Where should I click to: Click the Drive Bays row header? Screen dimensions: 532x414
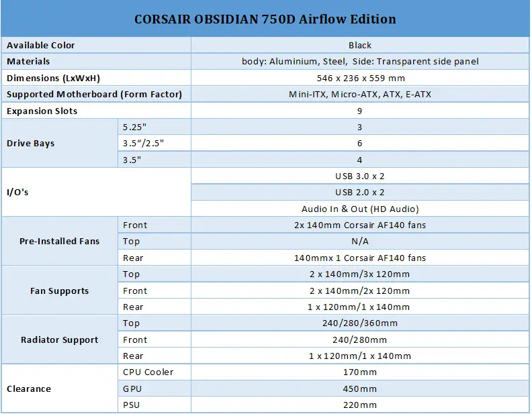[59, 144]
